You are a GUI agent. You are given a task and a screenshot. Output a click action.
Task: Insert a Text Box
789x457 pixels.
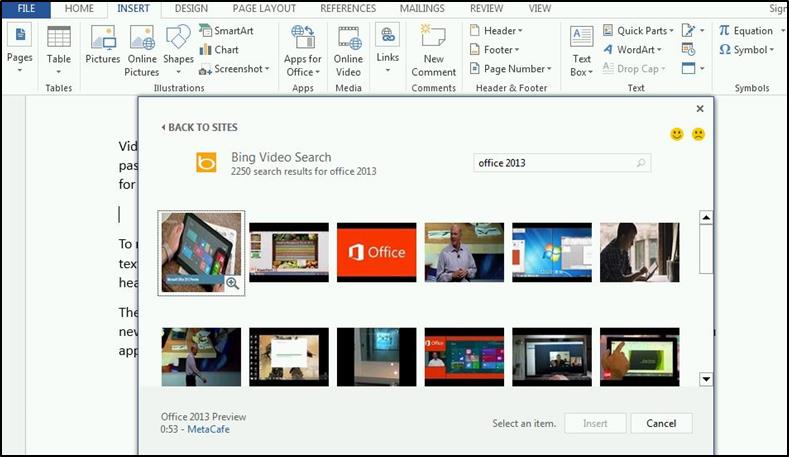[x=582, y=51]
